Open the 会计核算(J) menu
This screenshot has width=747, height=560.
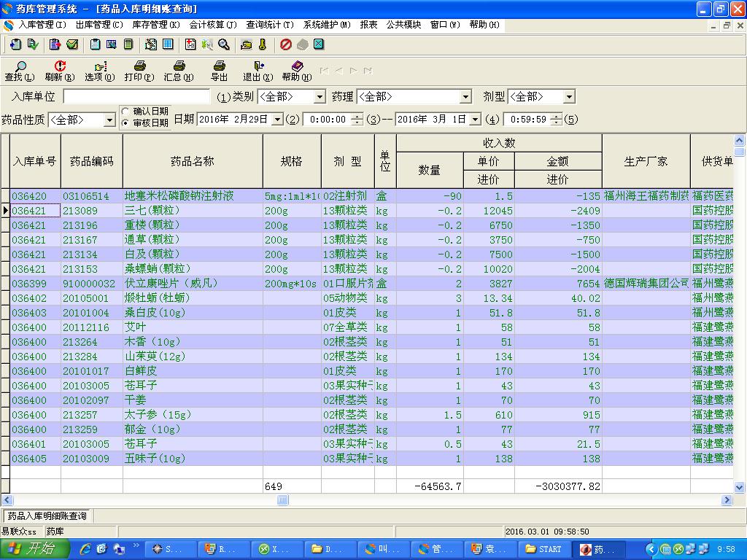[212, 25]
